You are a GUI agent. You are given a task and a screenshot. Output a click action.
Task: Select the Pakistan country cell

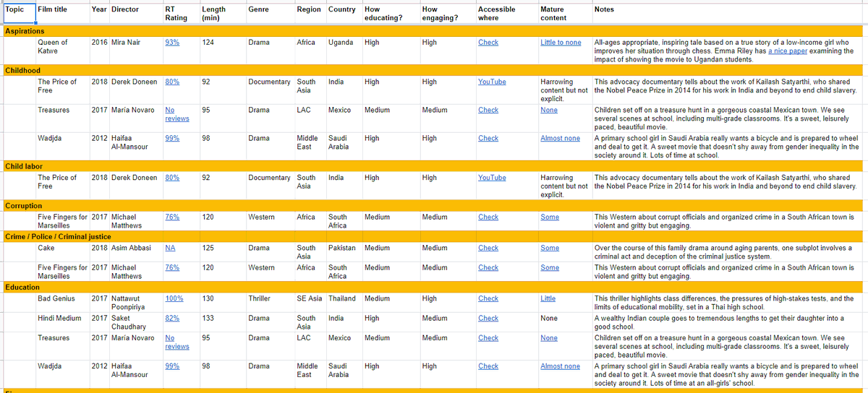coord(344,252)
